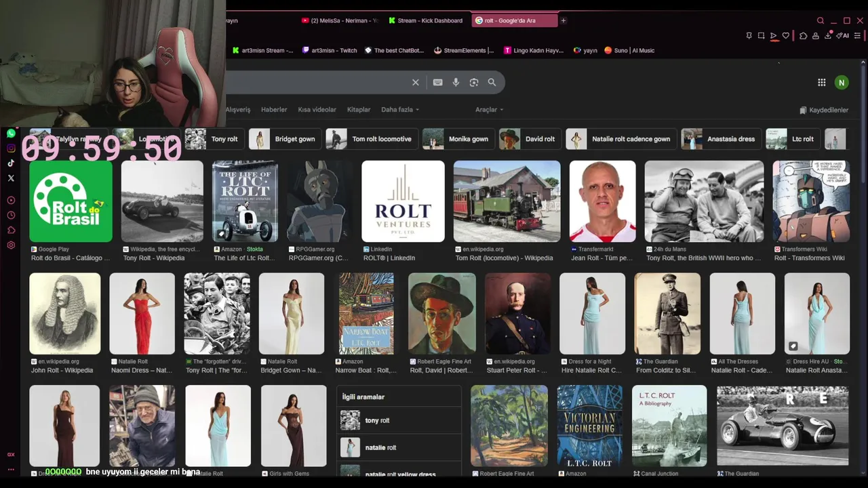Viewport: 868px width, 488px height.
Task: Open The best ChatBot bookmark
Action: 394,50
